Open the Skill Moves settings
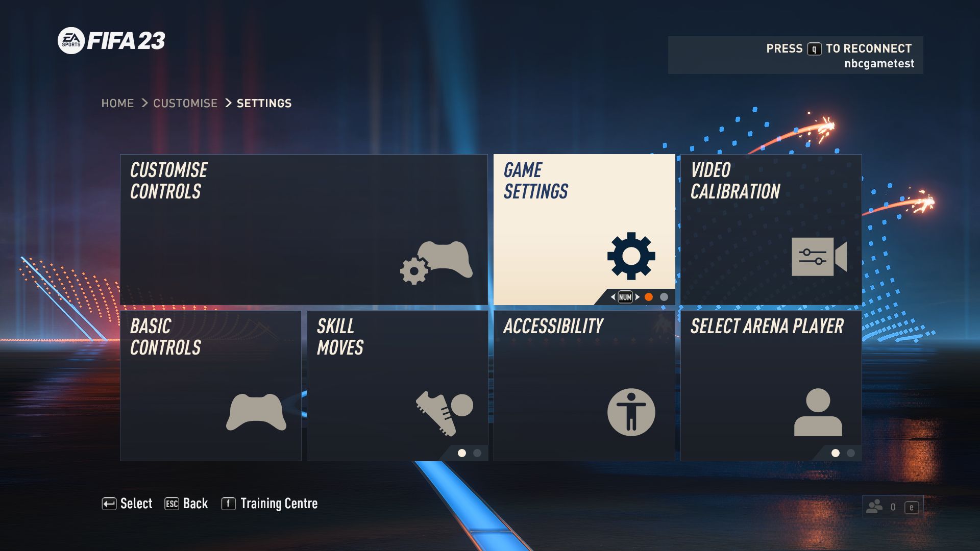The image size is (980, 551). click(397, 386)
